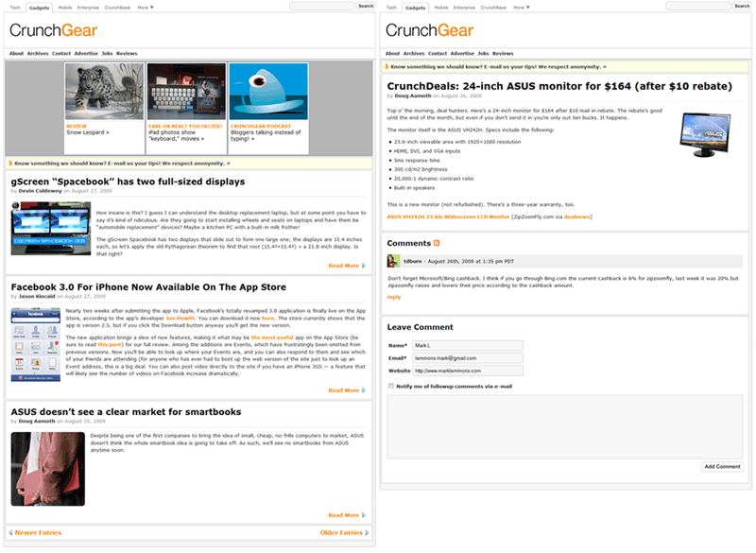Click Read More under the gScreen article
The image size is (756, 553).
click(x=347, y=266)
